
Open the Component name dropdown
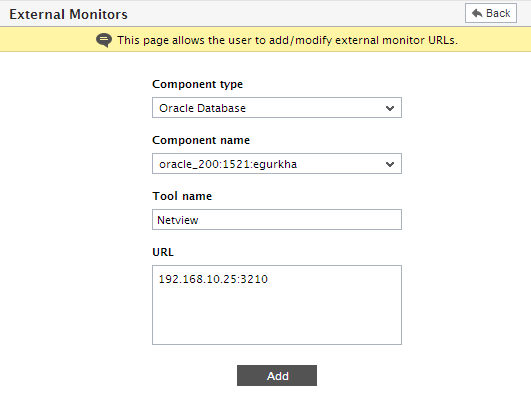coord(277,164)
